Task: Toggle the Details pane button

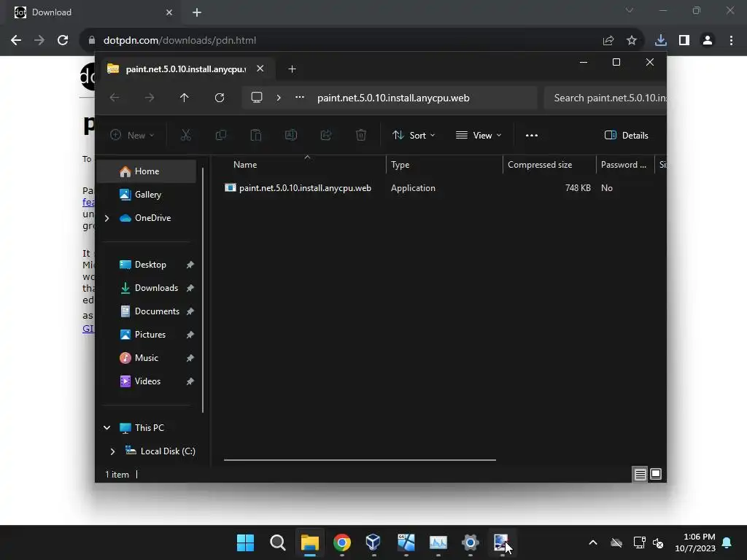Action: click(x=626, y=135)
